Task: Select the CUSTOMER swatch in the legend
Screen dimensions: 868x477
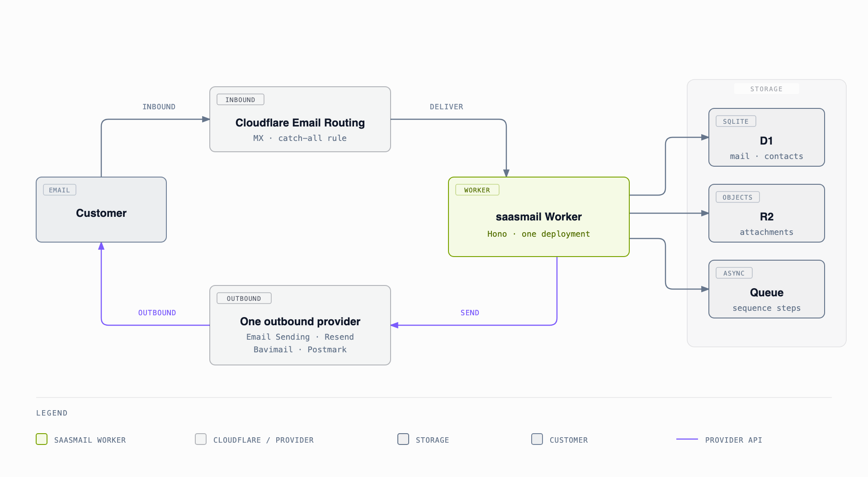Action: click(x=537, y=439)
